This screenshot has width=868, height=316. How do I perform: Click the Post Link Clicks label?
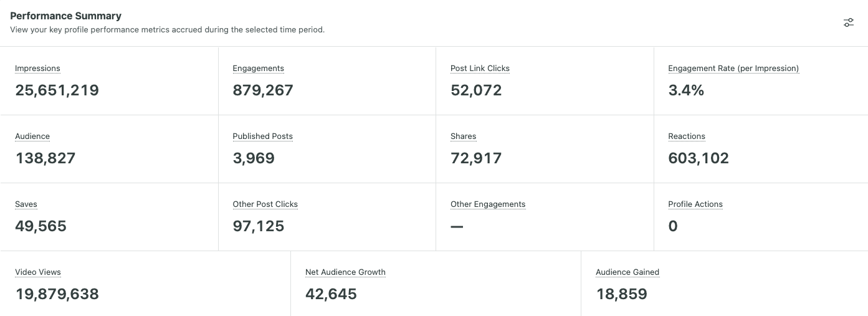pos(480,69)
